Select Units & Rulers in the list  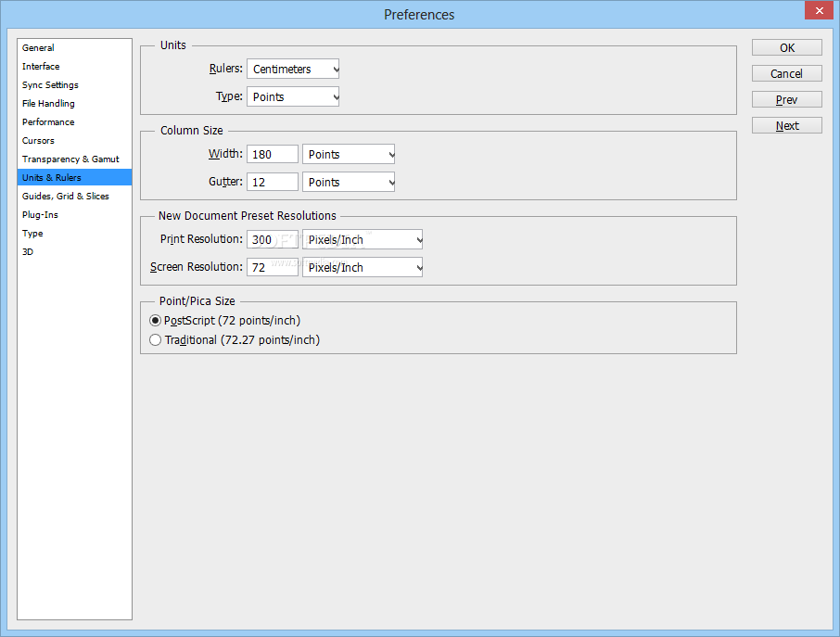point(74,177)
